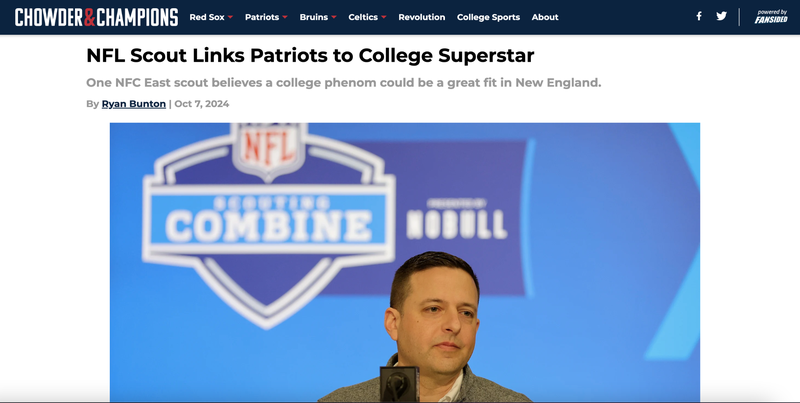Visit the About page
Image resolution: width=800 pixels, height=403 pixels.
545,17
